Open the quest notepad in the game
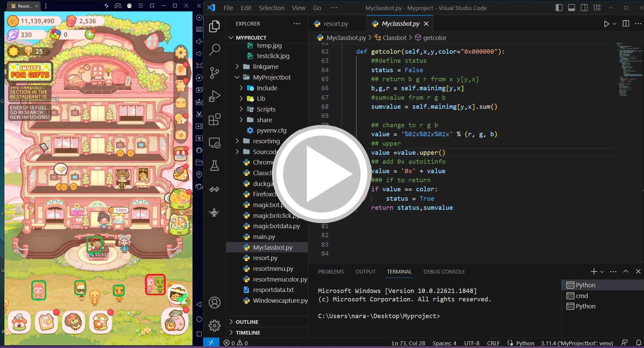Viewport: 644px width, 348px height. [47, 322]
